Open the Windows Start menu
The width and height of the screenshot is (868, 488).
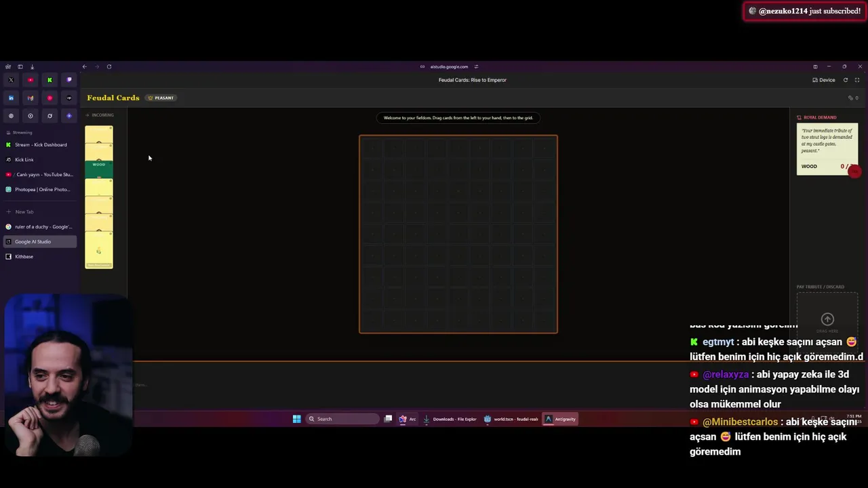pyautogui.click(x=296, y=419)
